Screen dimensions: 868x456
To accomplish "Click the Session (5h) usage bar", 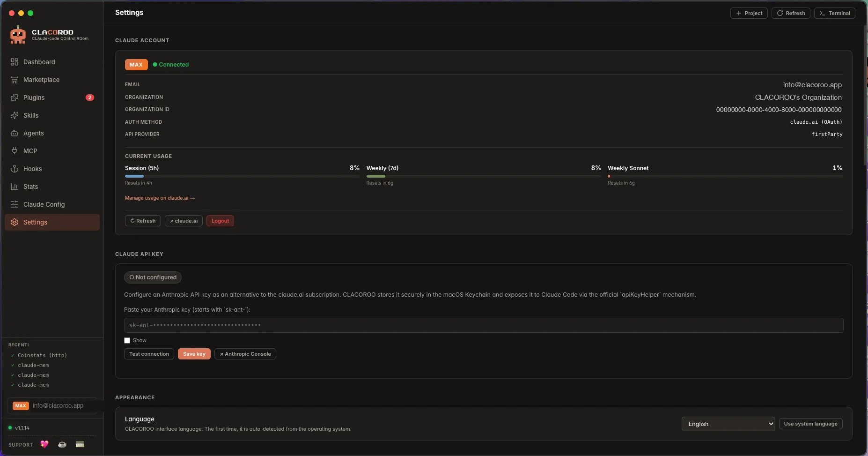I will 242,176.
